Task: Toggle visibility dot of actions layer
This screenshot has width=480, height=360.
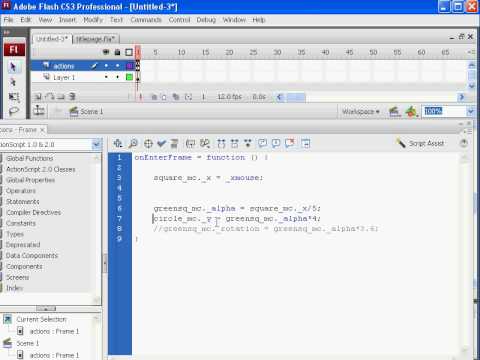Action: point(106,66)
